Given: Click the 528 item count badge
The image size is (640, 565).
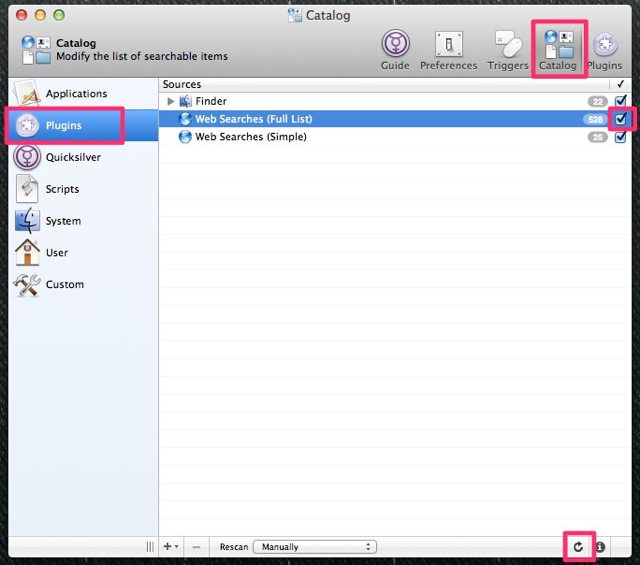Looking at the screenshot, I should click(x=595, y=119).
